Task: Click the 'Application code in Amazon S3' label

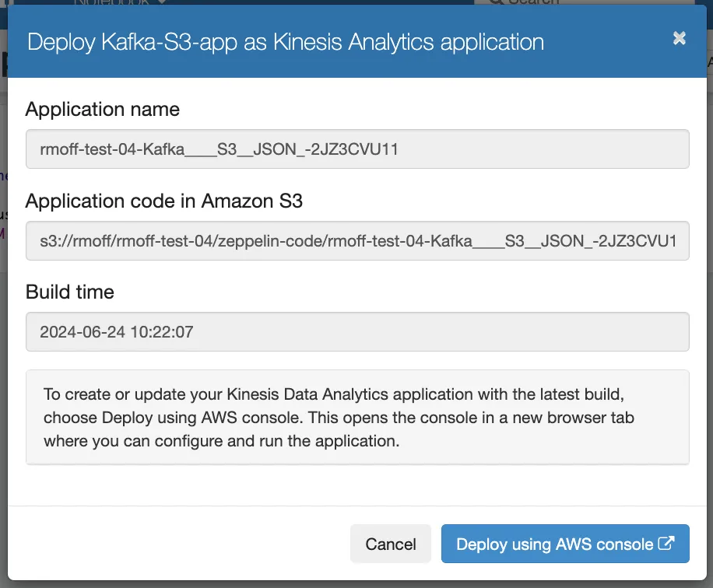Action: coord(164,201)
